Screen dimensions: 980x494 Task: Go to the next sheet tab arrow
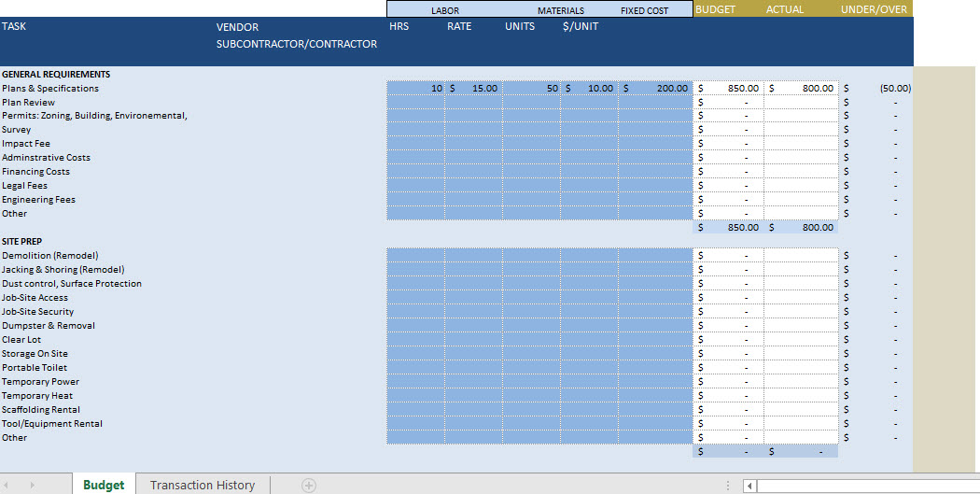point(33,486)
